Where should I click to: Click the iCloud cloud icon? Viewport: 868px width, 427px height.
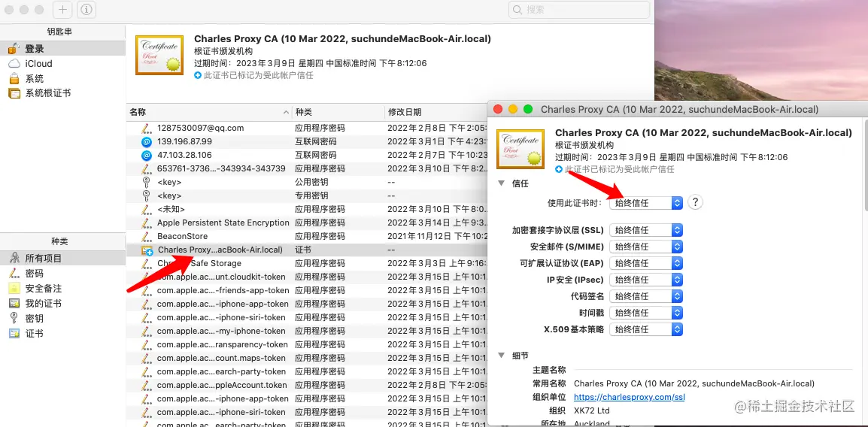14,64
